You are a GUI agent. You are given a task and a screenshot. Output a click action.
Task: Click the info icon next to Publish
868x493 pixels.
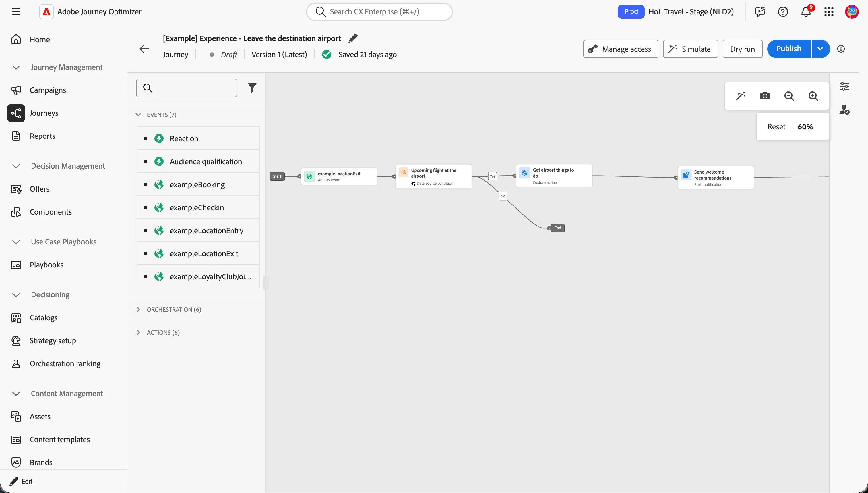coord(841,49)
